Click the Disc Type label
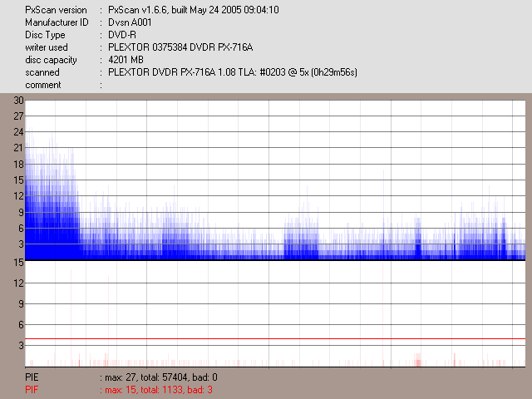The width and height of the screenshot is (532, 399). coord(45,35)
